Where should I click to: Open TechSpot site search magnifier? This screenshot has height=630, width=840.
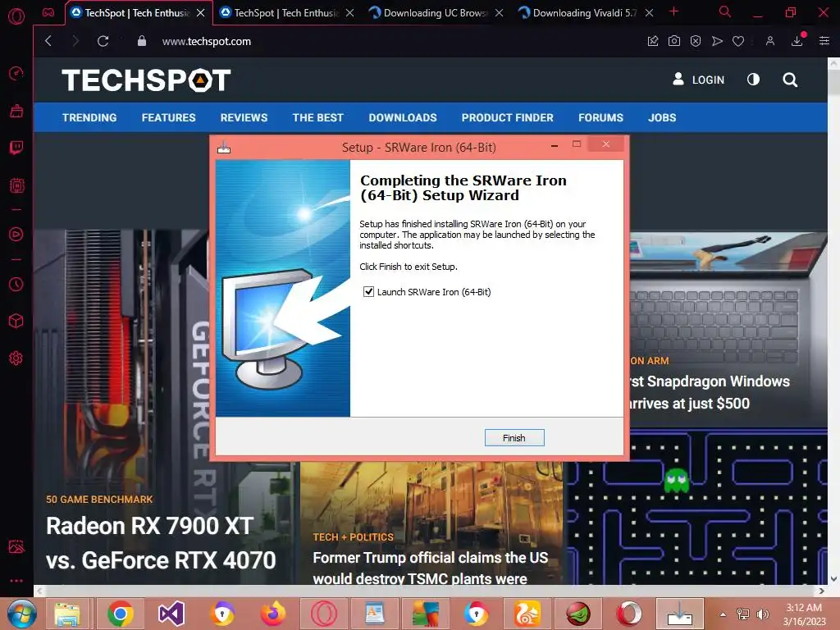point(790,80)
